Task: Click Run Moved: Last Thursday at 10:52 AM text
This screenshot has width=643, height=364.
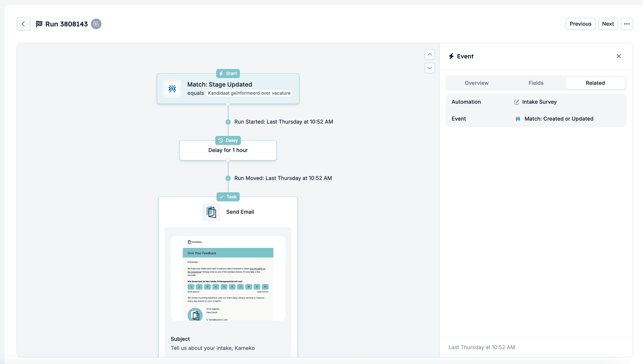Action: coord(283,178)
